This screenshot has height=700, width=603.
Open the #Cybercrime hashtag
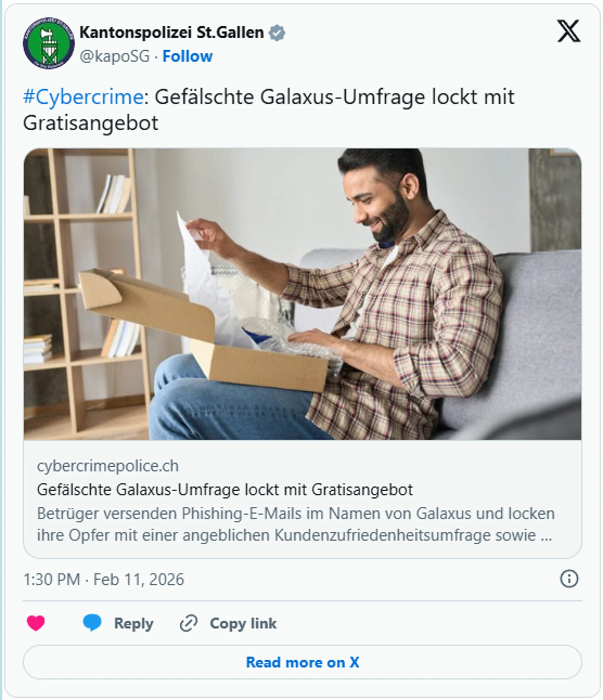click(83, 97)
